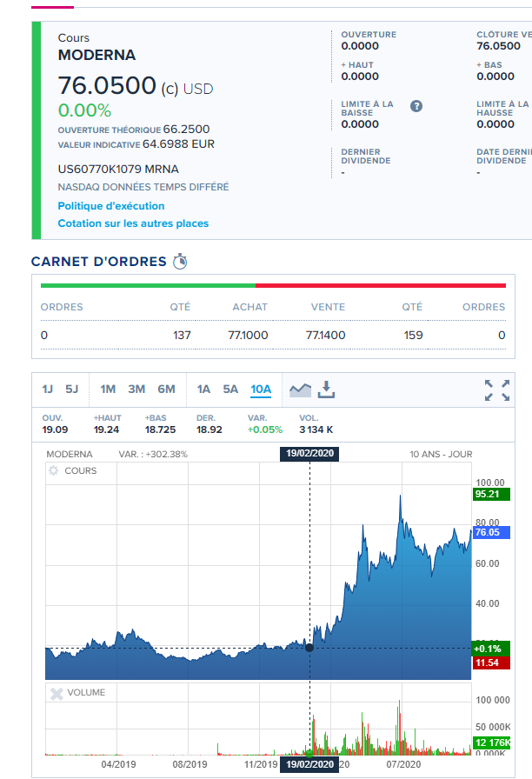Click the 04/2019 axis date label
This screenshot has height=779, width=532.
pos(118,764)
